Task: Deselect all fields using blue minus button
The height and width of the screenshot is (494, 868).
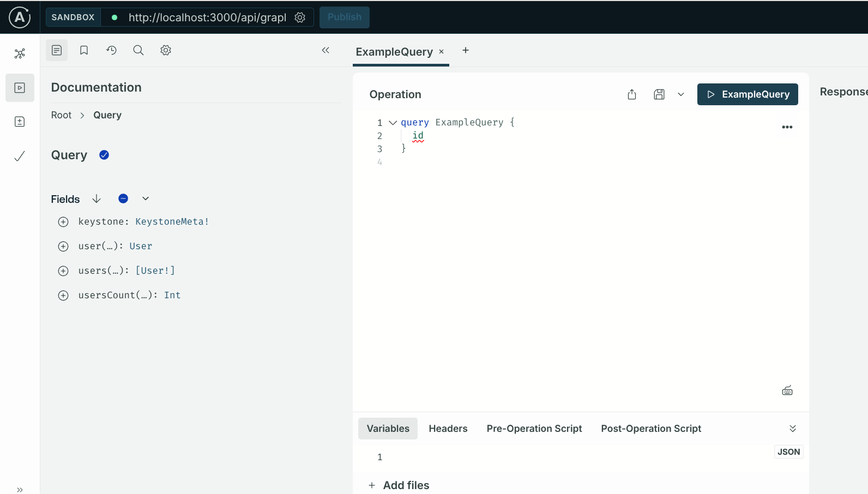Action: (123, 198)
